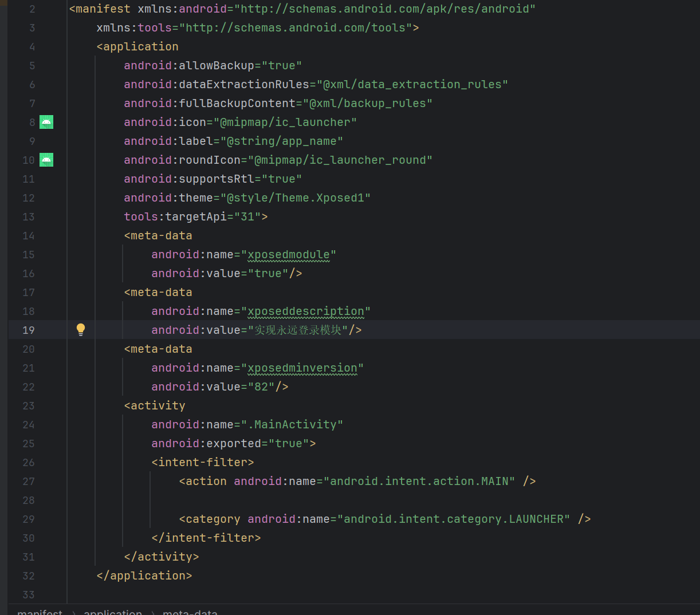Screen dimensions: 700x615
Task: Open the light bulb quick-fix on line 19
Action: point(81,329)
